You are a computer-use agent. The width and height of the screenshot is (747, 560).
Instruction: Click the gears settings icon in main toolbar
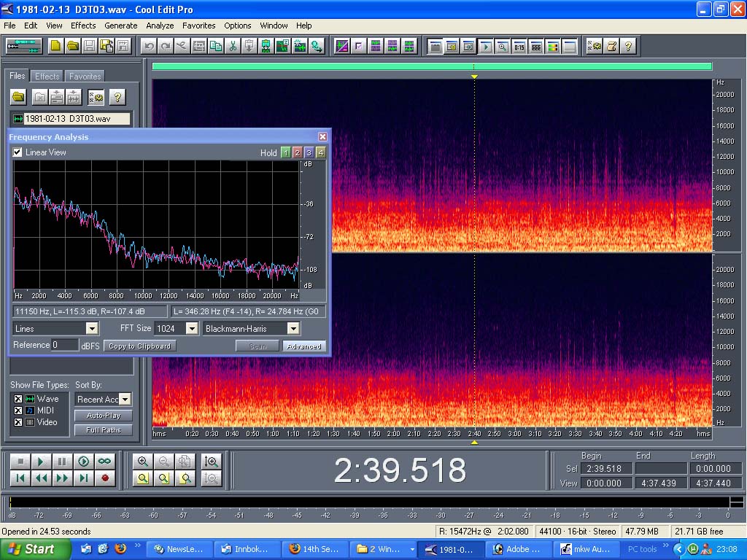[x=595, y=46]
